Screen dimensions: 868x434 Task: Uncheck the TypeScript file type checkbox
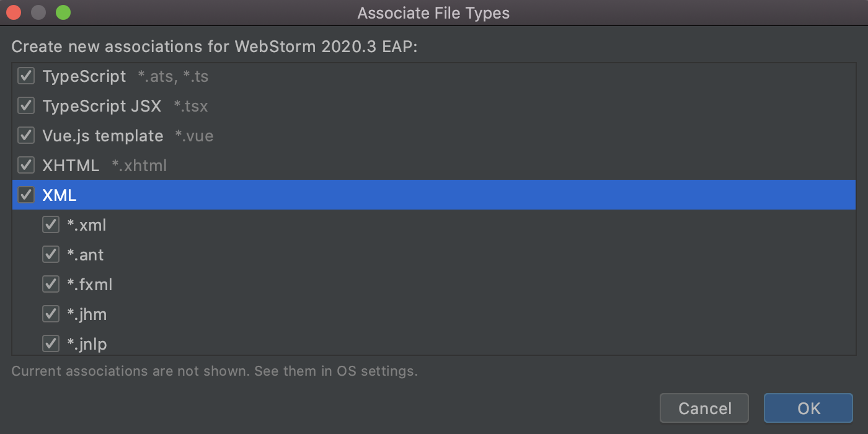tap(26, 76)
